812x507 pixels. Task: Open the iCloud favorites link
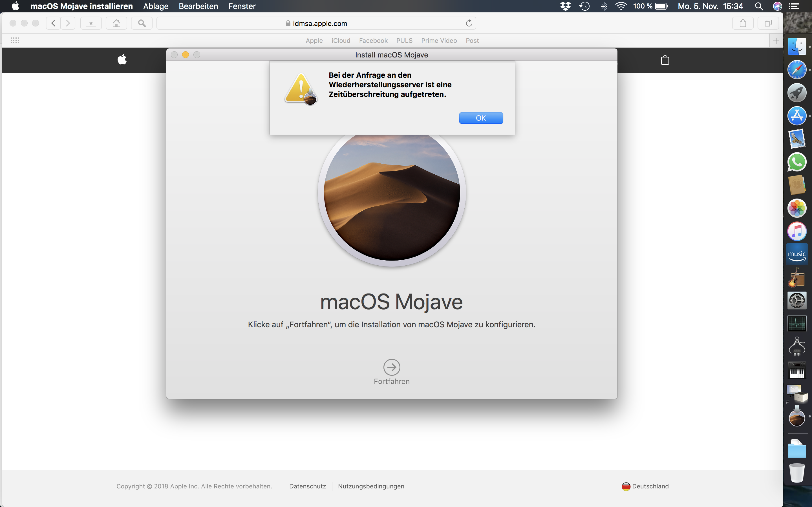pyautogui.click(x=341, y=41)
